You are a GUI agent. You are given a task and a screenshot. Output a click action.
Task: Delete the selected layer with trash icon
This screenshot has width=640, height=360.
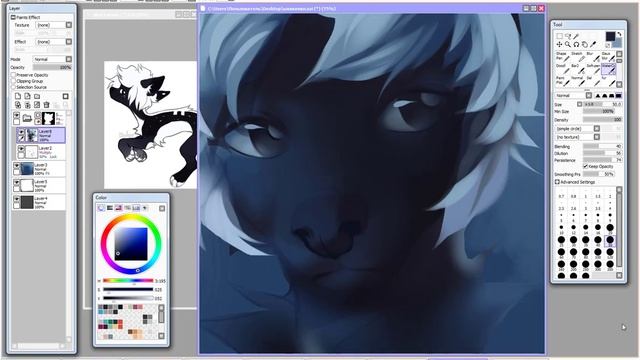point(47,105)
